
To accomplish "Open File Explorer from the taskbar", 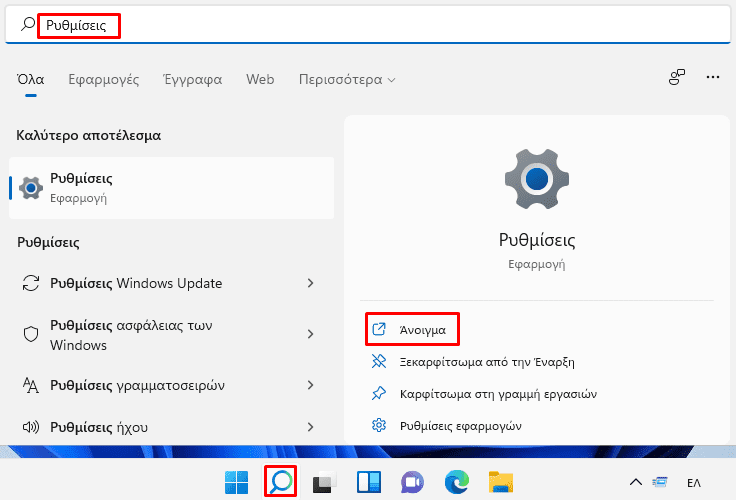I will click(501, 482).
